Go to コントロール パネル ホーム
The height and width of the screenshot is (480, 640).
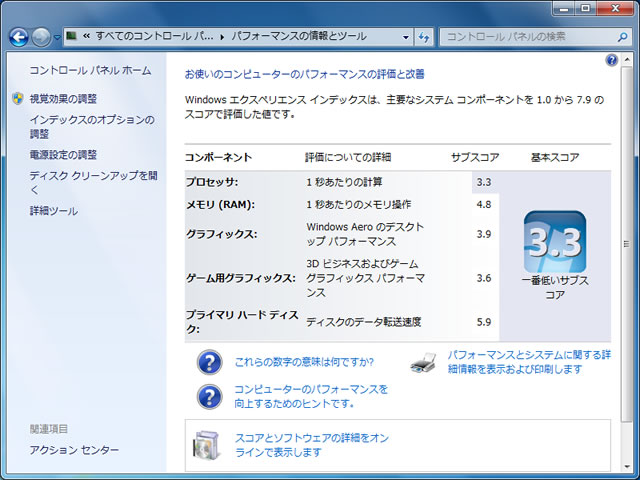(90, 71)
